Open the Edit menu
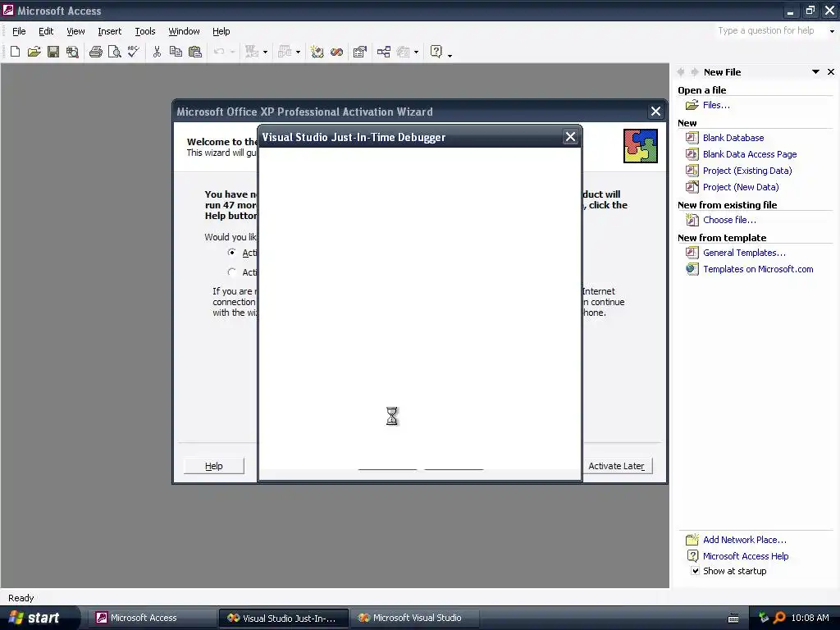The image size is (840, 630). click(x=46, y=32)
